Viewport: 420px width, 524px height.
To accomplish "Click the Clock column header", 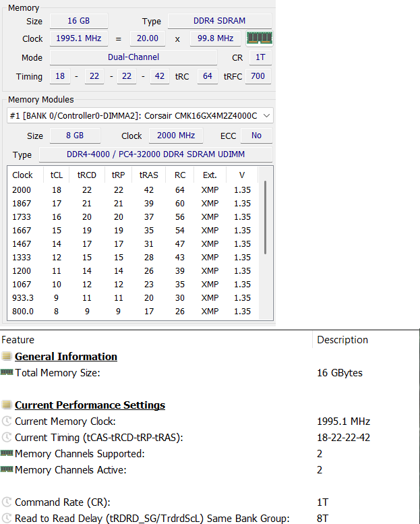I will click(22, 175).
